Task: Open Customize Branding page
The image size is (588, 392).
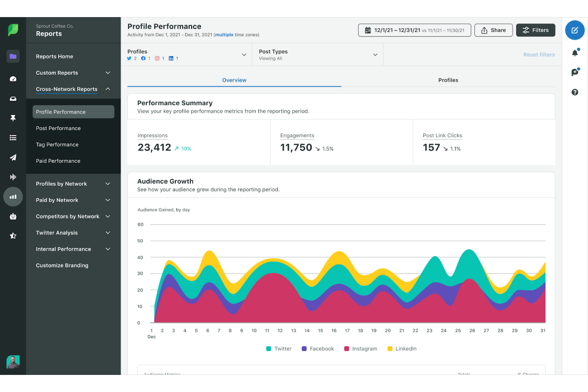Action: (62, 265)
